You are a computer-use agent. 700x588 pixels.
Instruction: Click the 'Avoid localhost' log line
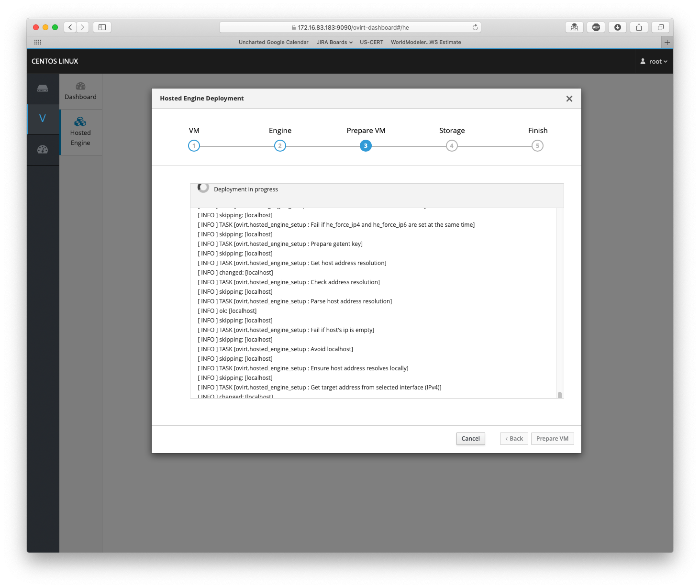(x=276, y=349)
